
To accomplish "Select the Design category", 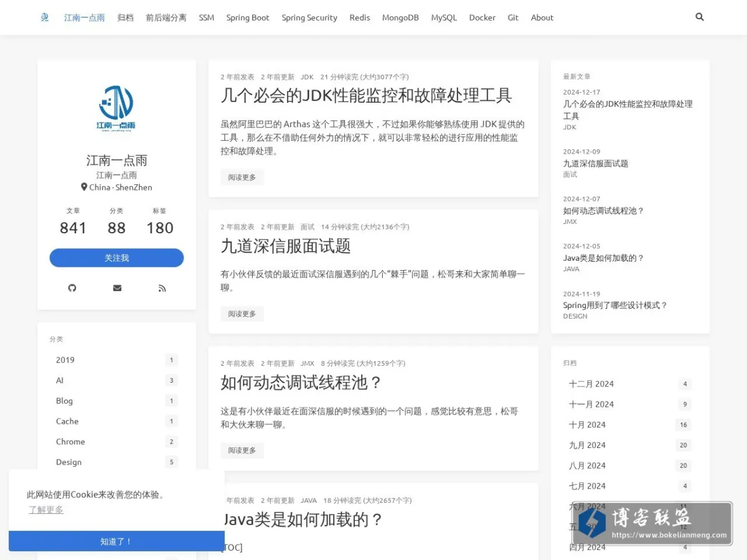I will pos(116,462).
